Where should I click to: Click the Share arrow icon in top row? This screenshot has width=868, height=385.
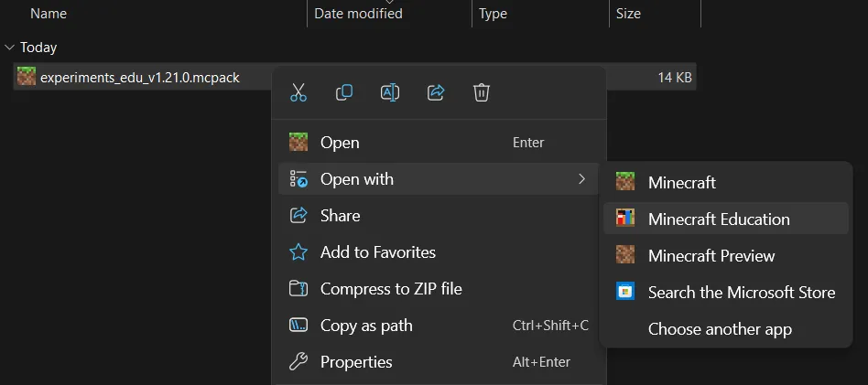[436, 92]
